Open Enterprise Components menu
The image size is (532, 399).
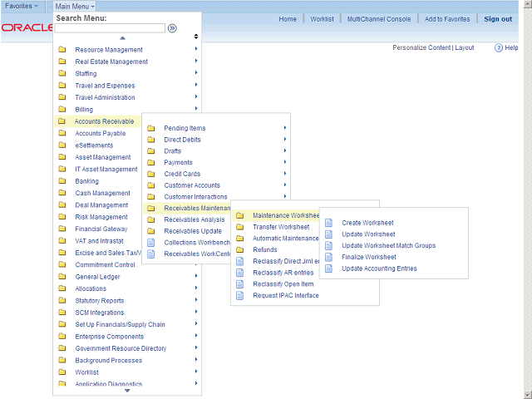[109, 337]
